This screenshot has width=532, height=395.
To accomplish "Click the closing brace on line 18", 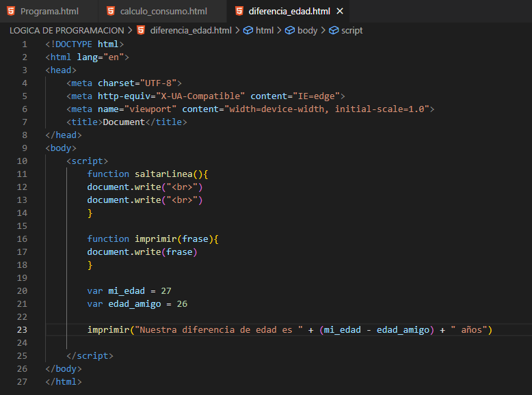I will (90, 265).
